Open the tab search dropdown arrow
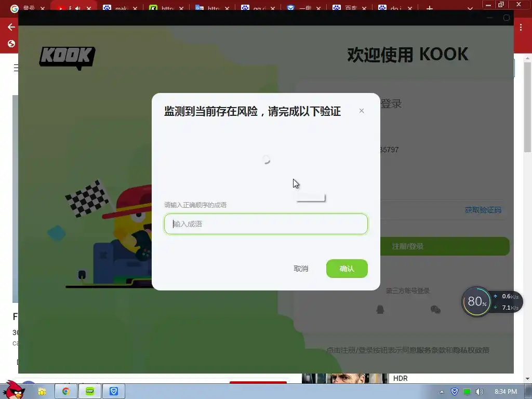The image size is (532, 399). 470,8
